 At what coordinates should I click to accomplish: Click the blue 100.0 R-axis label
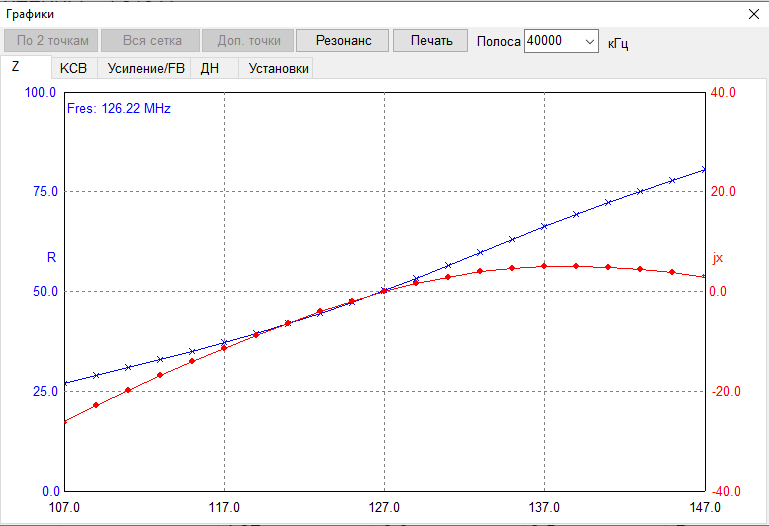tap(40, 92)
